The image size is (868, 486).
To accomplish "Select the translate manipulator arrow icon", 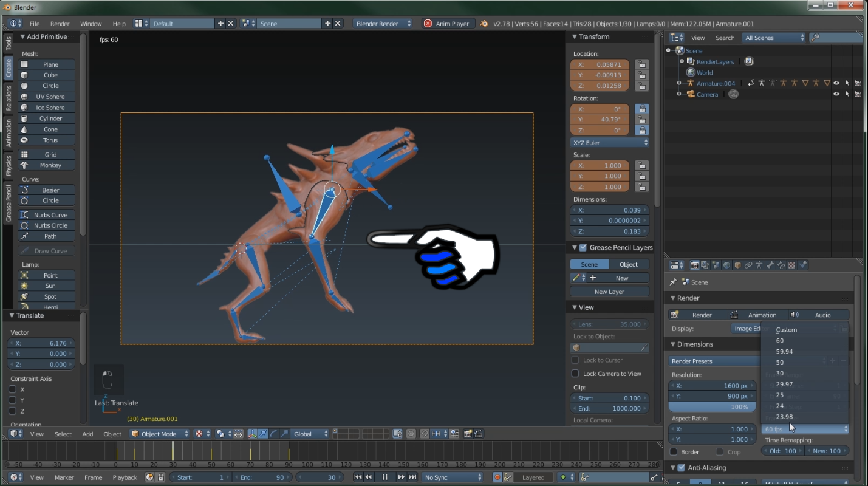I will coord(263,434).
